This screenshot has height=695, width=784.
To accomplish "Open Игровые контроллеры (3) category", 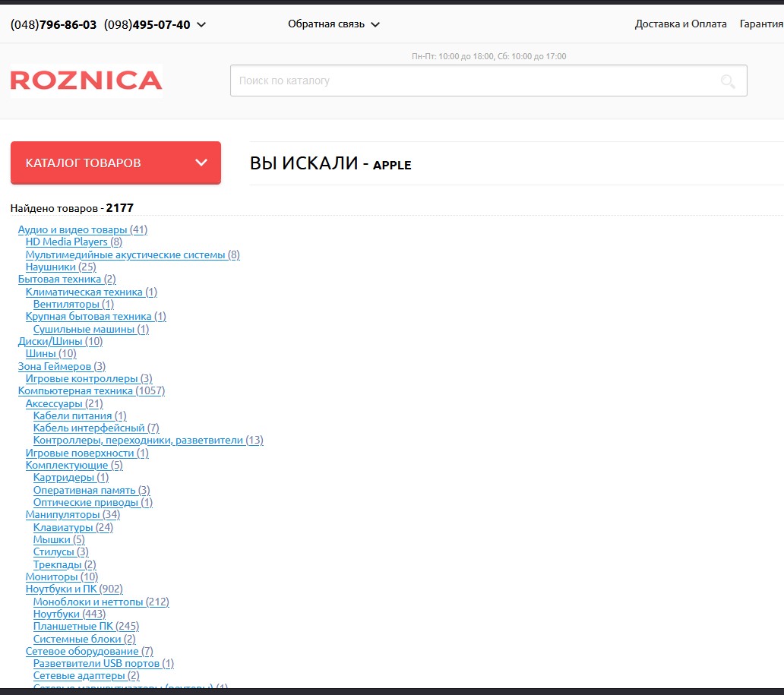I will coord(89,378).
